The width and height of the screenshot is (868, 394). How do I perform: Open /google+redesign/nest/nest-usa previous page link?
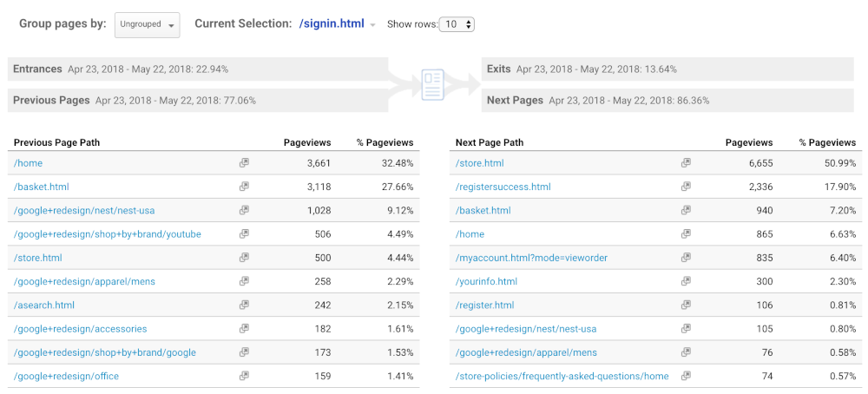(x=84, y=211)
